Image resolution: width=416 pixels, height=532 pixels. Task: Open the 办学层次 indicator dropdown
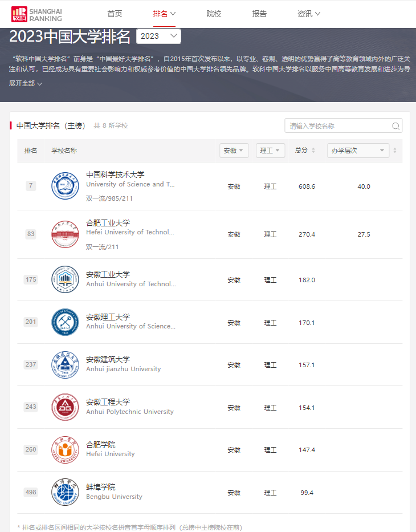358,151
